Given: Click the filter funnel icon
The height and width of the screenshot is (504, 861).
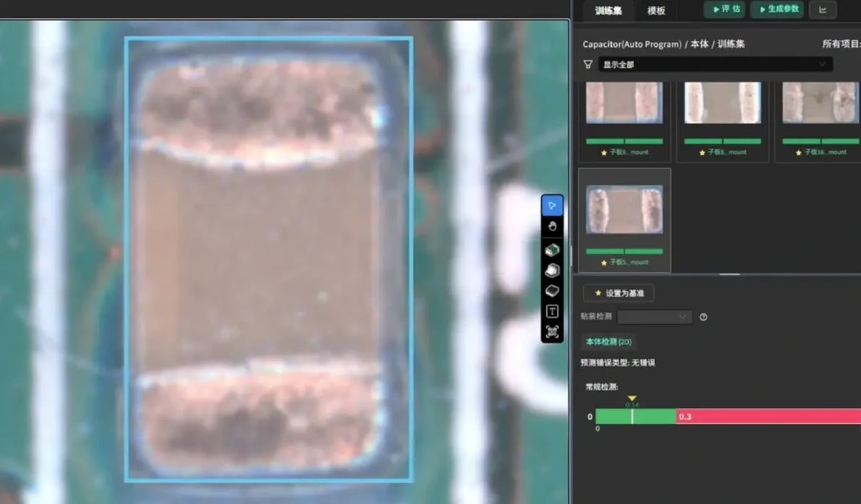Looking at the screenshot, I should click(x=588, y=65).
